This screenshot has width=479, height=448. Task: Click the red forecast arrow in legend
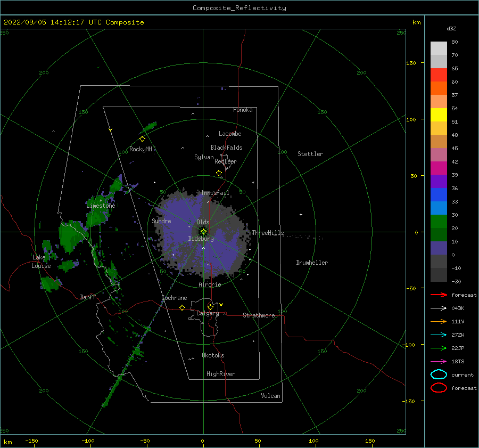(439, 295)
